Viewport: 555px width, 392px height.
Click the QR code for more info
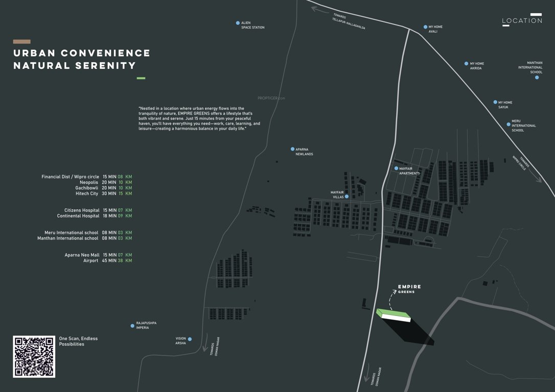pos(34,356)
